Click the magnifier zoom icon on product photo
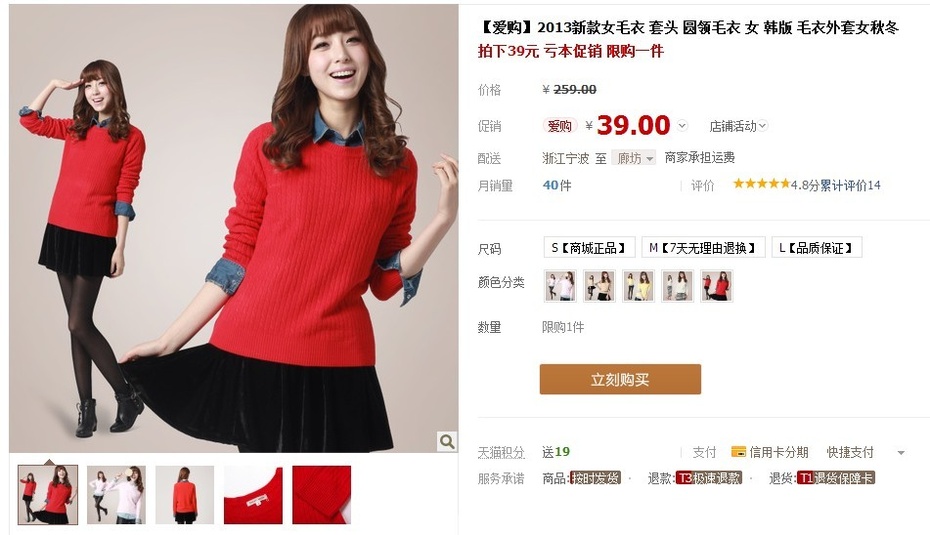 [x=447, y=441]
